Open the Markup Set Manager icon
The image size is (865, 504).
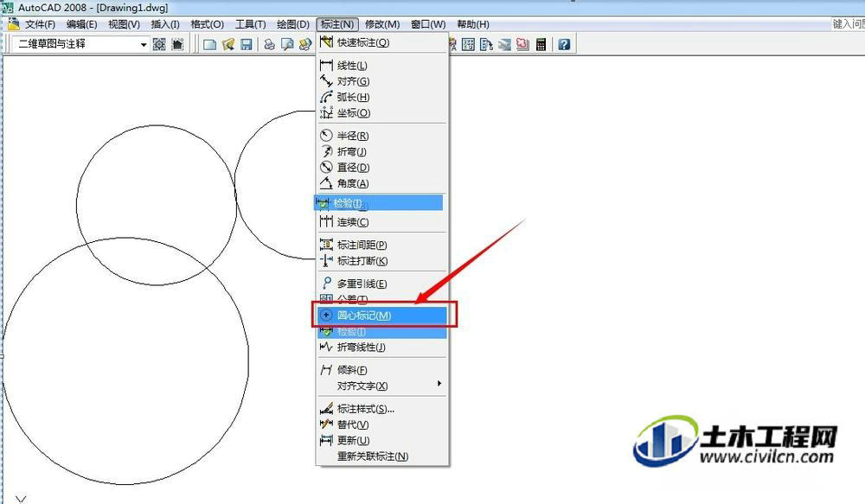click(x=522, y=44)
